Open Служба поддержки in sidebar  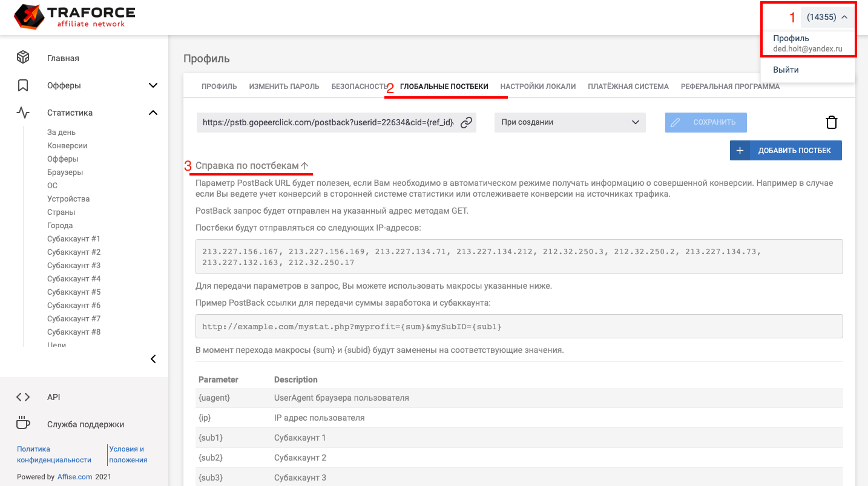point(85,424)
